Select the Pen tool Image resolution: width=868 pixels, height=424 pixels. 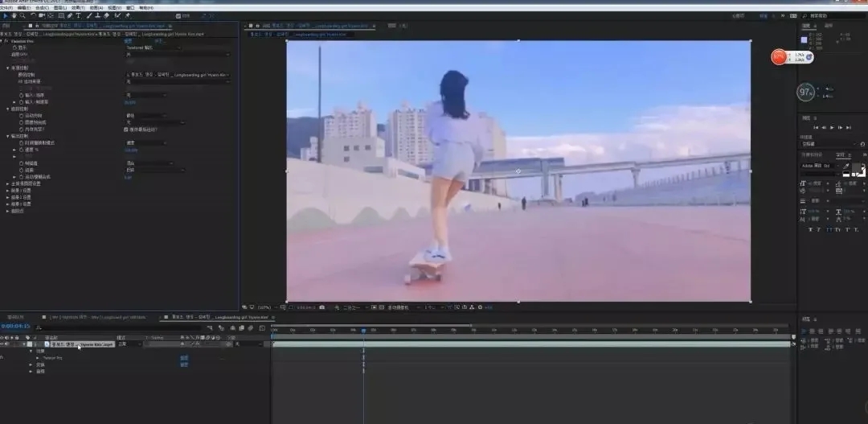[70, 15]
